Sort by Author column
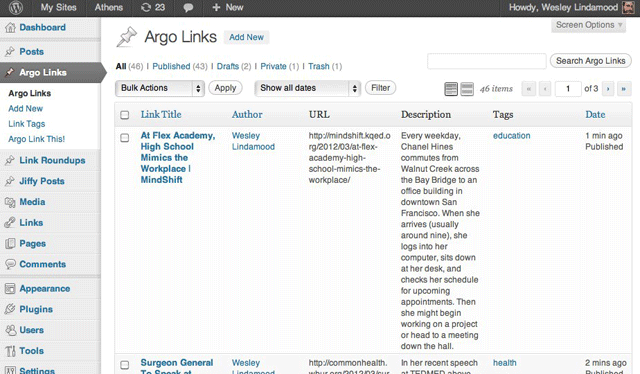This screenshot has height=374, width=640. [x=247, y=115]
